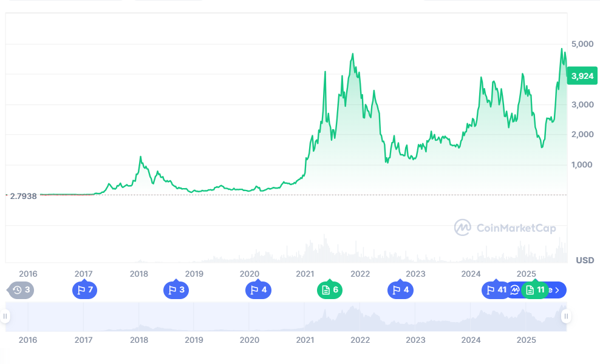Click the CoinMarketCap chat icon in blue pill
The image size is (600, 364).
515,290
